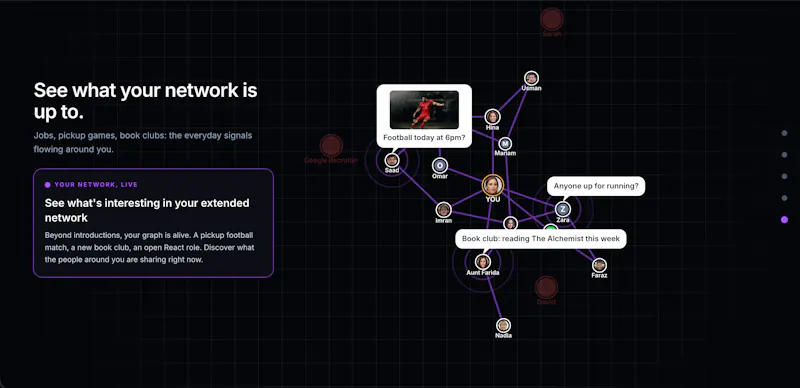Image resolution: width=800 pixels, height=388 pixels.
Task: Open the football player photo thumbnail
Action: pos(424,110)
